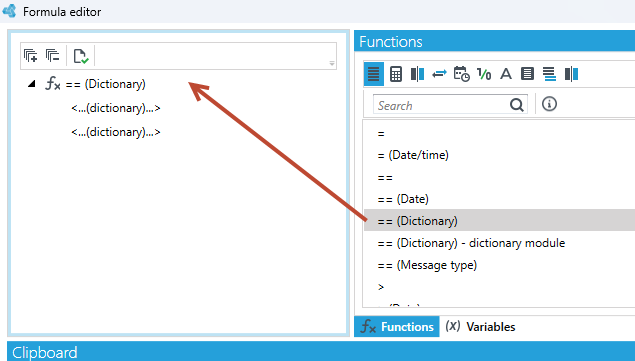Select the > function in list
635x361 pixels.
[x=381, y=287]
